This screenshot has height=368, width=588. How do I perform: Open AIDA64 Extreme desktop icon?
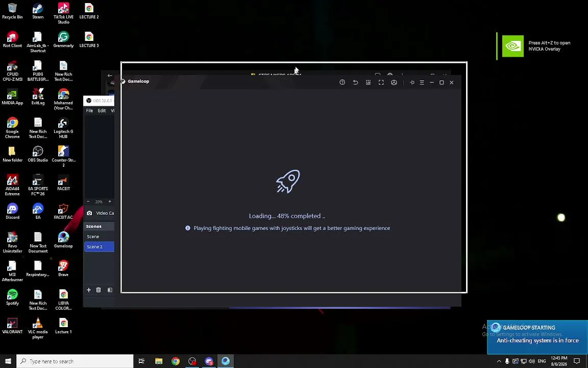click(x=12, y=186)
